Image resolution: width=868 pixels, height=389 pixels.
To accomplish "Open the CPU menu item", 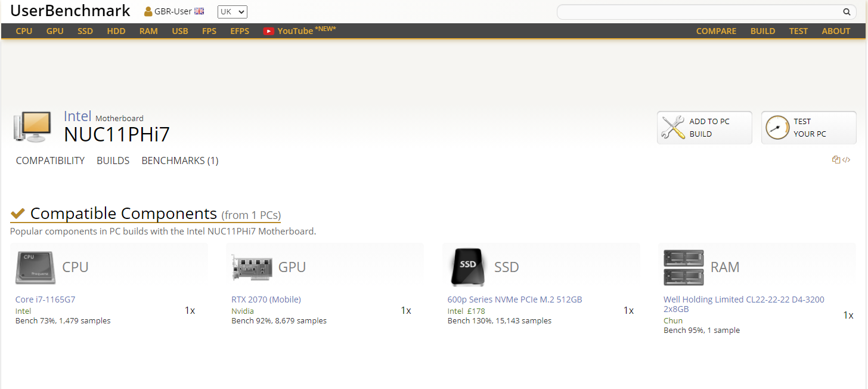I will tap(24, 31).
